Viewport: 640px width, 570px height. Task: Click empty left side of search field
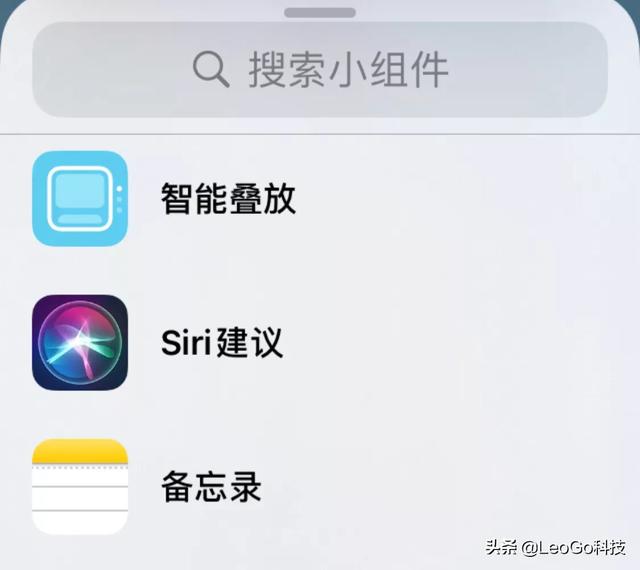110,69
